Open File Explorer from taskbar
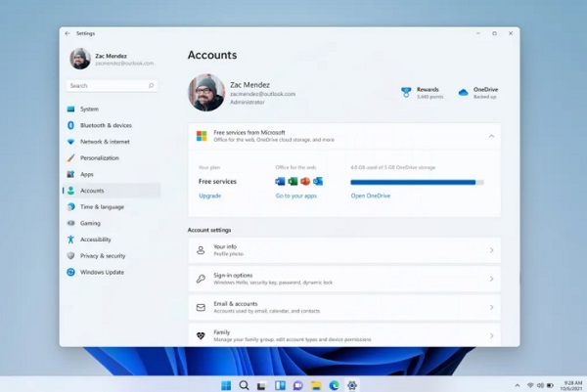Viewport: 587px width, 392px height. click(x=316, y=385)
